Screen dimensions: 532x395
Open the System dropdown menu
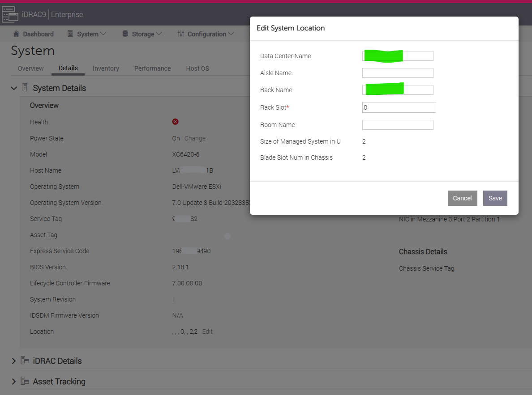87,34
